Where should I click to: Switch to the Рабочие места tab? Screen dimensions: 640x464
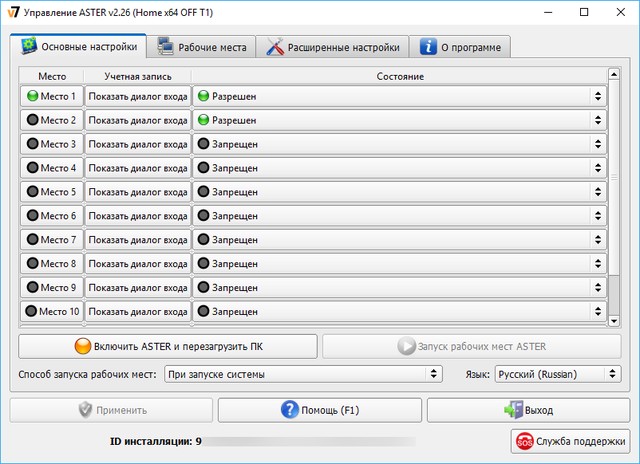pyautogui.click(x=202, y=47)
